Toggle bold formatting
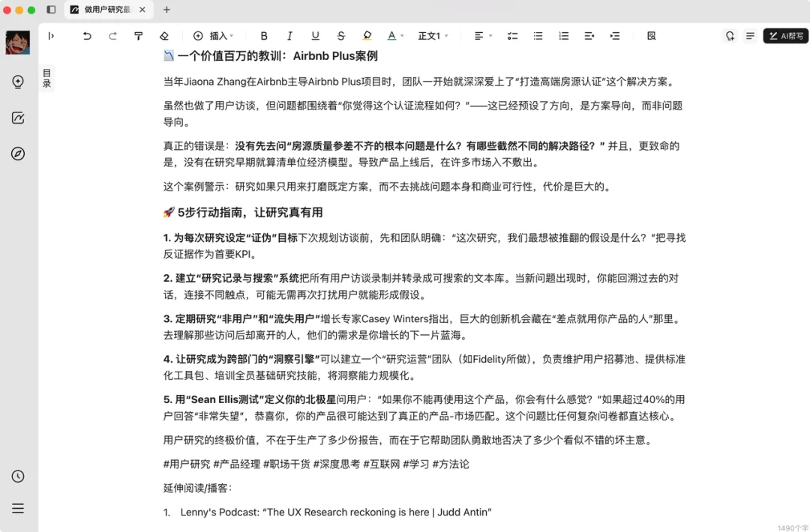 pos(263,35)
